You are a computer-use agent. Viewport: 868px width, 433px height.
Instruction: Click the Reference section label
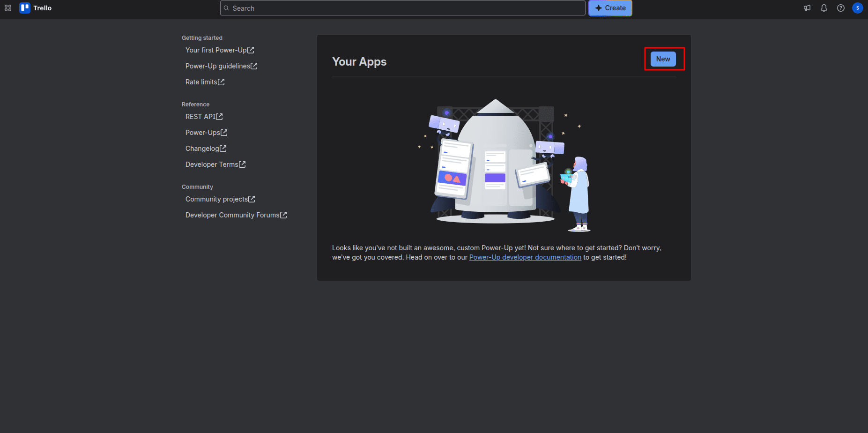(195, 105)
